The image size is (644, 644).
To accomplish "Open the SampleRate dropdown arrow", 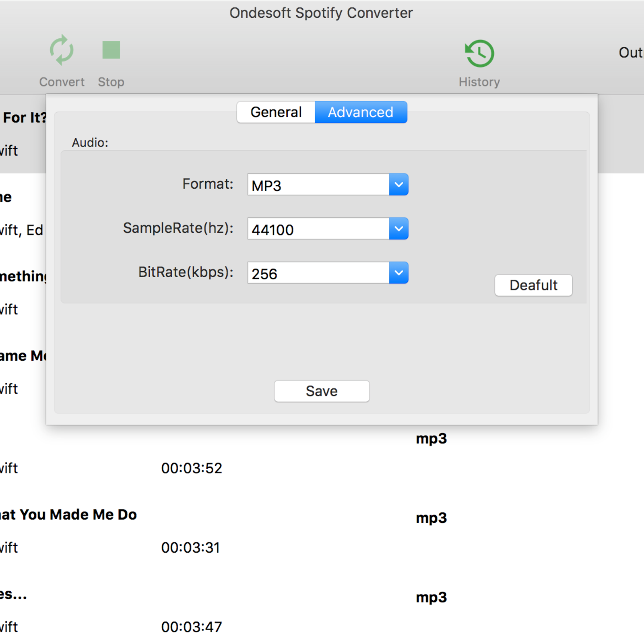I will tap(398, 229).
